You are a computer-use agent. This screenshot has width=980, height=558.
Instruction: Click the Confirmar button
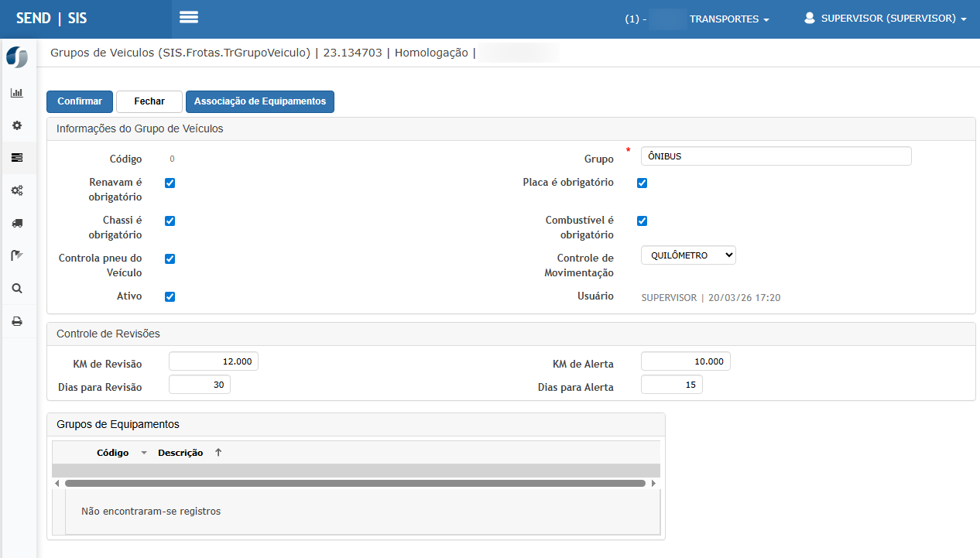[x=80, y=101]
